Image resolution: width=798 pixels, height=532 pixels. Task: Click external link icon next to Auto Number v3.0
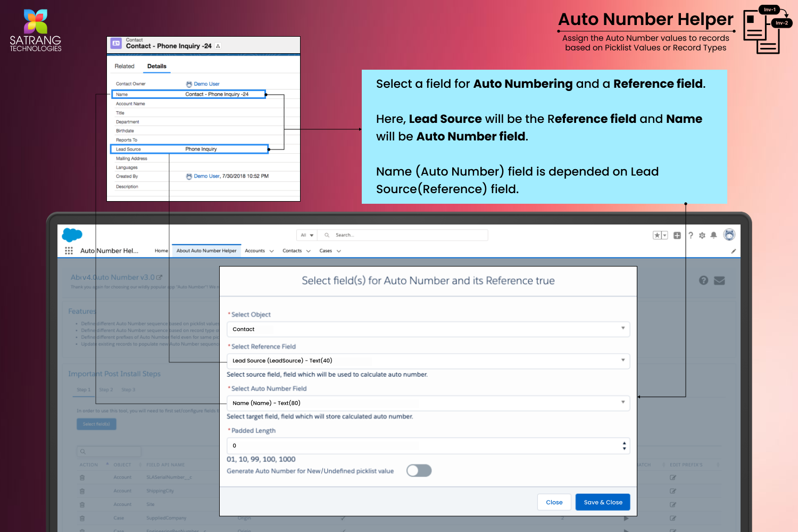tap(160, 277)
